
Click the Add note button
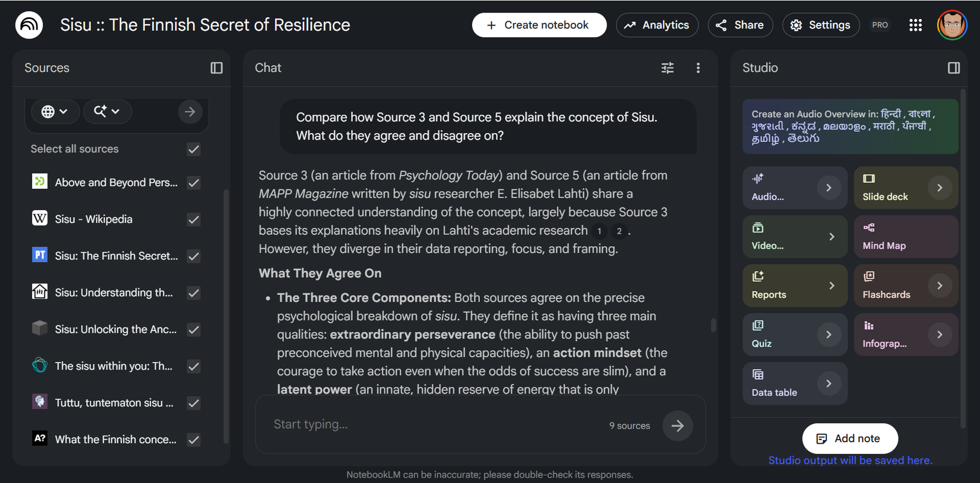tap(849, 438)
